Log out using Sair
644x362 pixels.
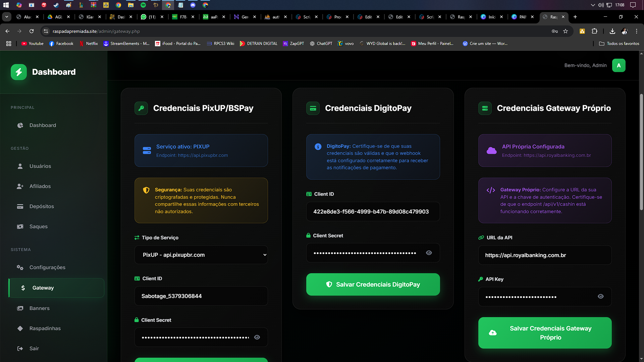(x=56, y=349)
